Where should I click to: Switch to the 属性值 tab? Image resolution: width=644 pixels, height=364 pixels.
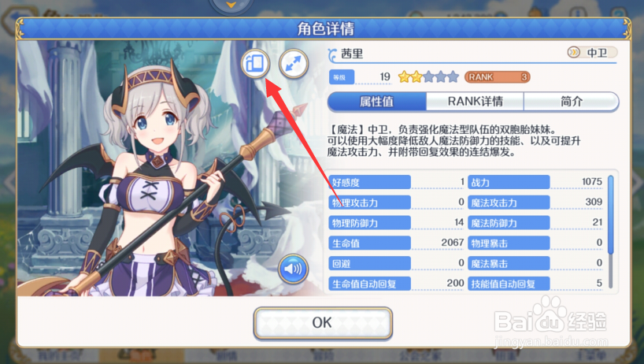376,102
